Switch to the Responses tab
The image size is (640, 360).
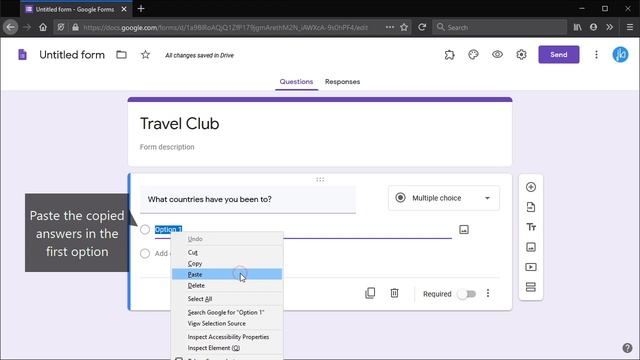(x=342, y=82)
